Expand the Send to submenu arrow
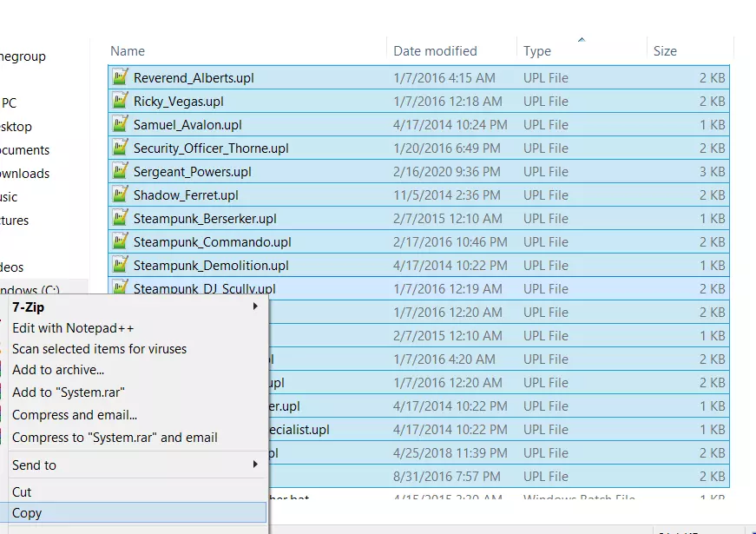This screenshot has height=534, width=756. coord(255,465)
